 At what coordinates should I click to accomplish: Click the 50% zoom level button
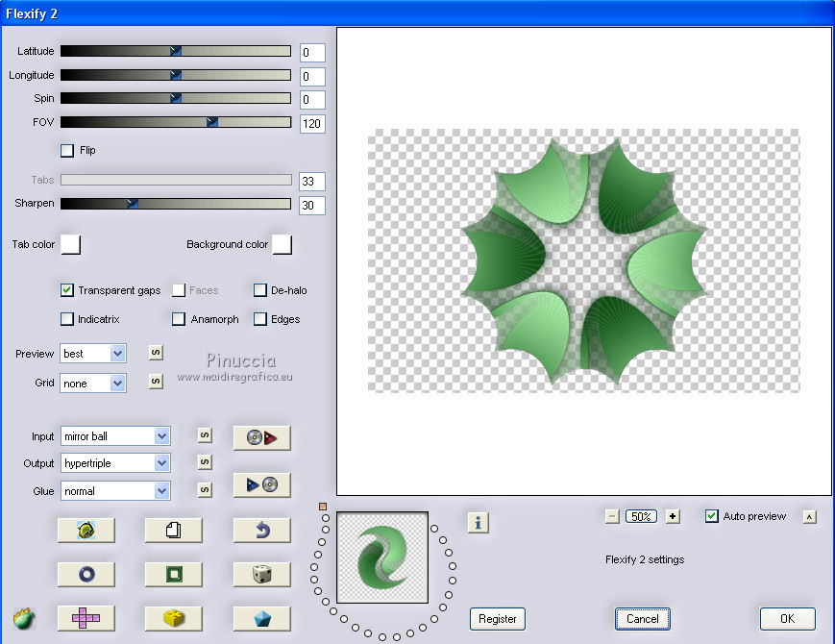(641, 516)
